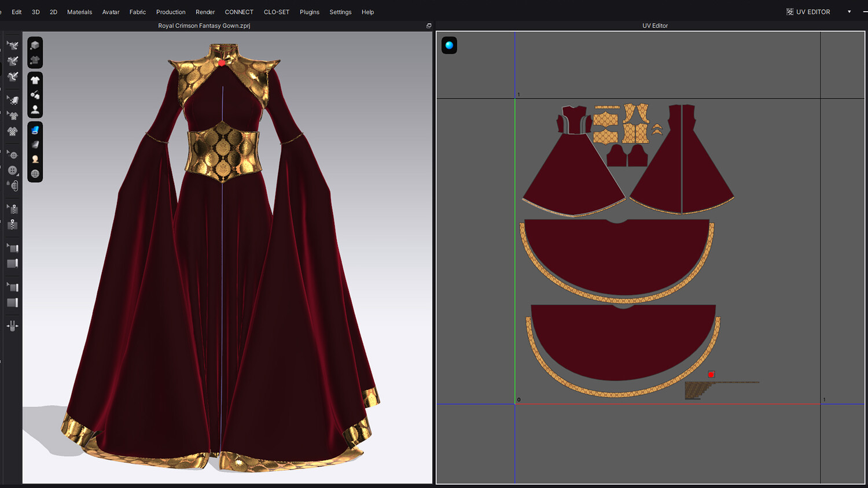
Task: Toggle Show Avatar bust icon
Action: [x=35, y=109]
